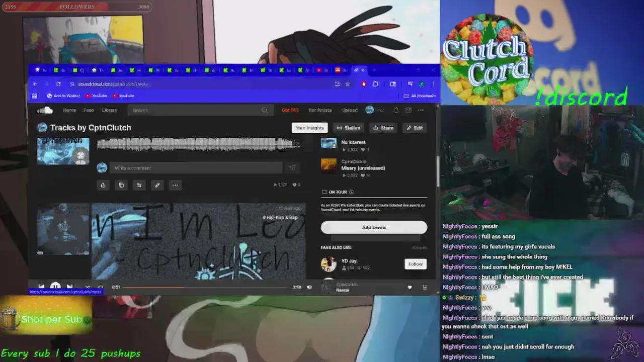Click the browser address bar URL
644x362 pixels.
(x=113, y=84)
